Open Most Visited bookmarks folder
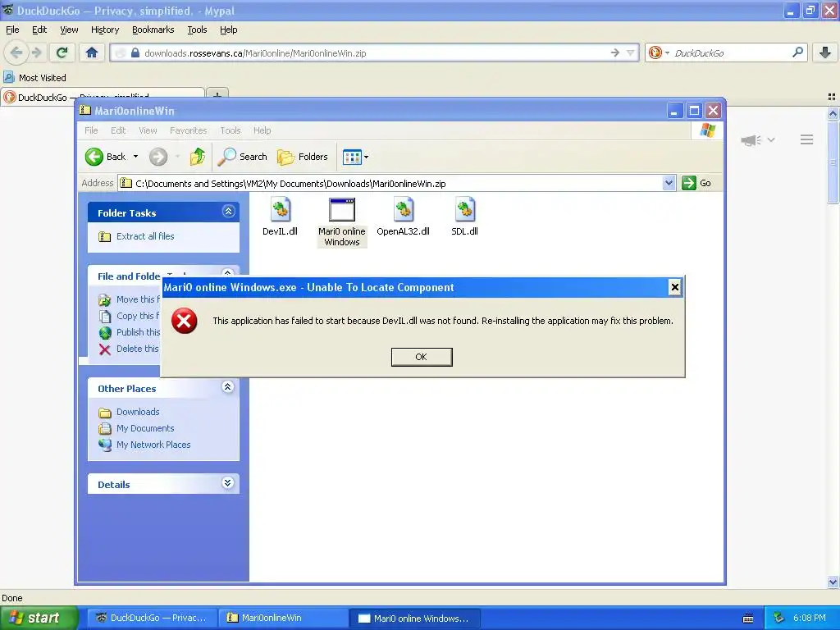This screenshot has width=840, height=630. (35, 78)
